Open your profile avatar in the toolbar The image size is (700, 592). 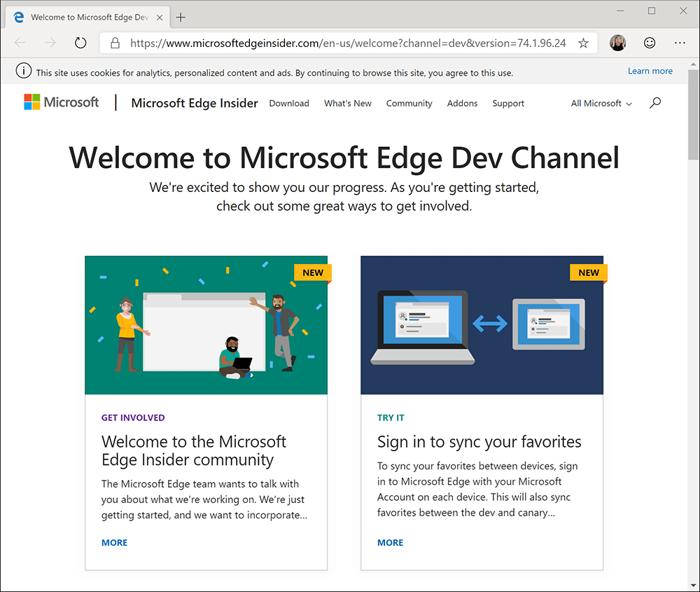point(618,43)
